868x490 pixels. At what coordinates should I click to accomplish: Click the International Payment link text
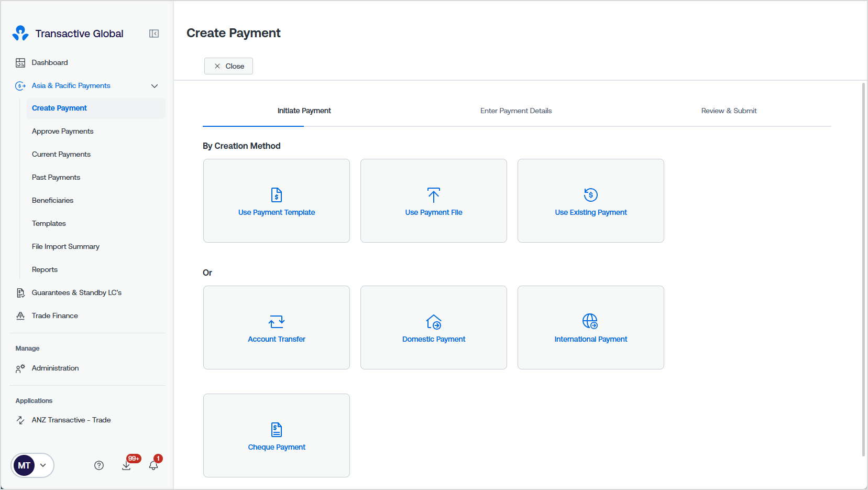coord(591,339)
